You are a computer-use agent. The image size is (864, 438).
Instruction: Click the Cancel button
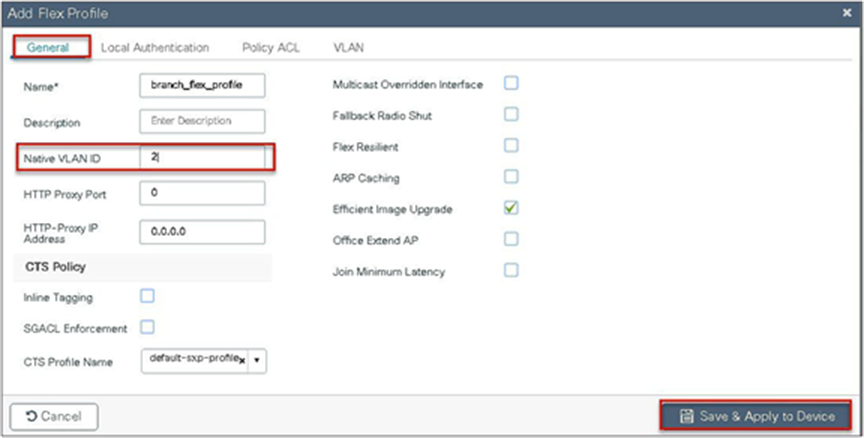(x=53, y=416)
